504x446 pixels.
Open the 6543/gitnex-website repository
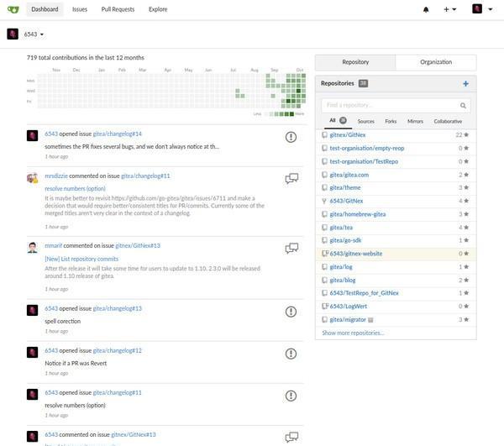(x=356, y=254)
